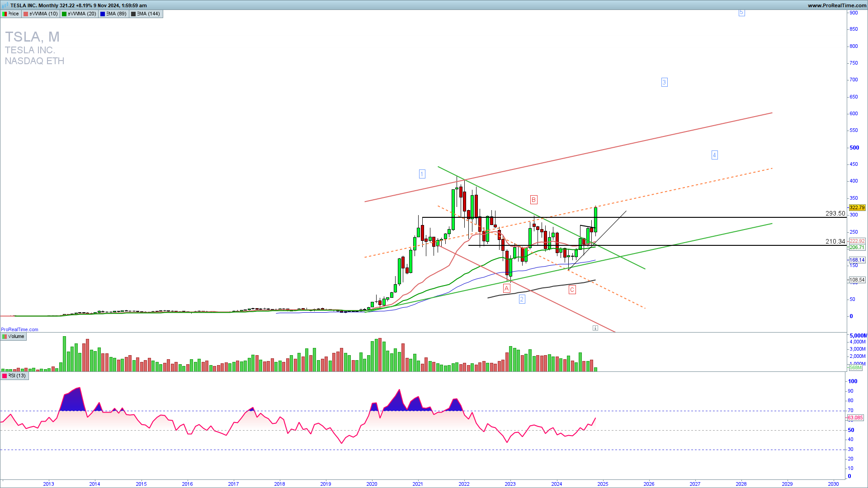Click the dark EMA (144) color square
Screen dimensions: 868x488
point(133,14)
